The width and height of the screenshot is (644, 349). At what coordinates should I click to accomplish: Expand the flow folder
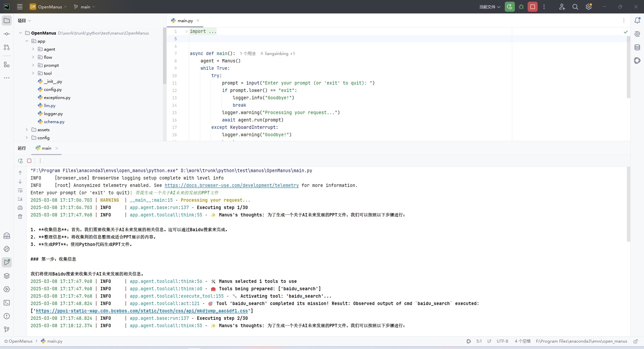pos(33,57)
